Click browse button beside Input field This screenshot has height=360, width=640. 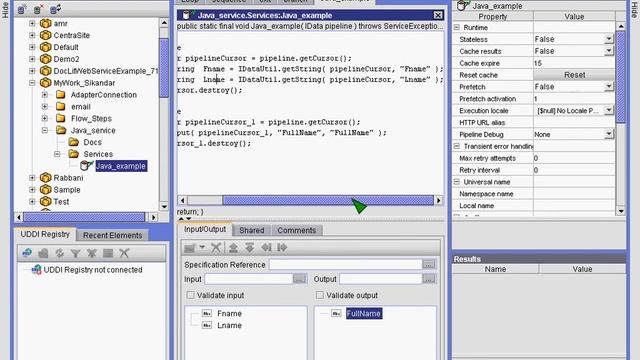coord(300,279)
